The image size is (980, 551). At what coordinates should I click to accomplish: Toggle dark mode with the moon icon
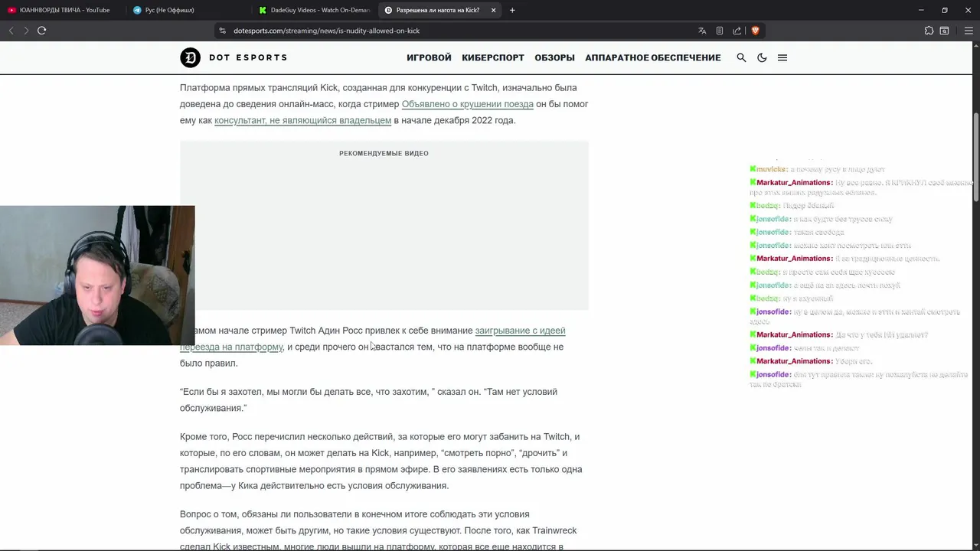[x=762, y=57]
